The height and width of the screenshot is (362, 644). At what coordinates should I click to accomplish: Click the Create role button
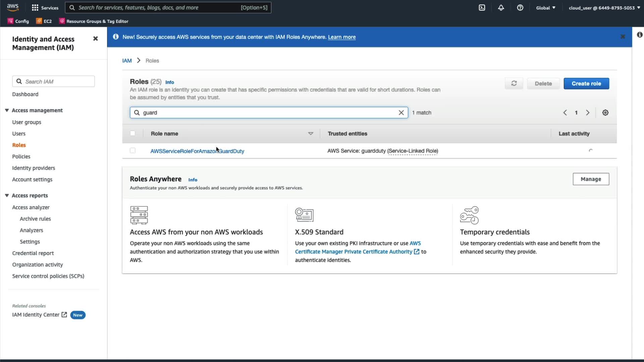(586, 83)
